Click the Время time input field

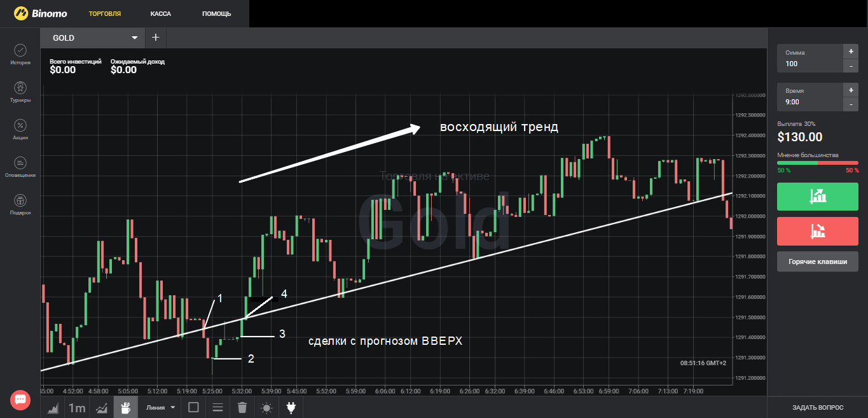click(x=809, y=102)
